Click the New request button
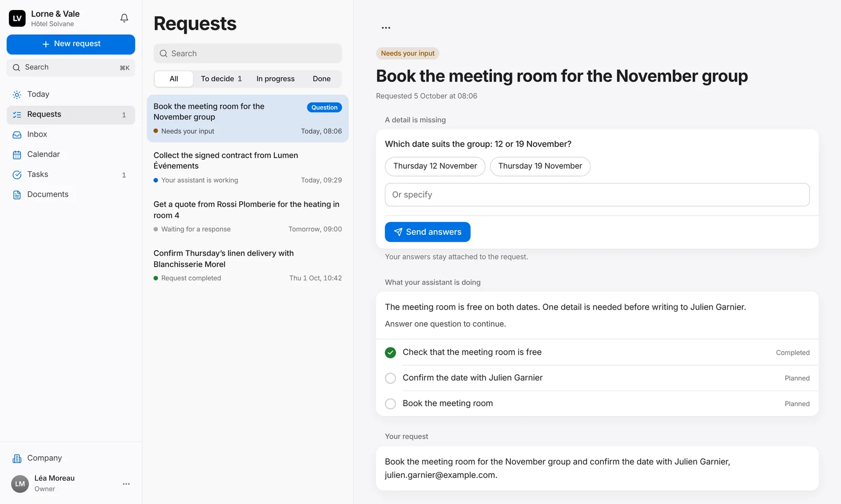The height and width of the screenshot is (504, 841). (71, 44)
